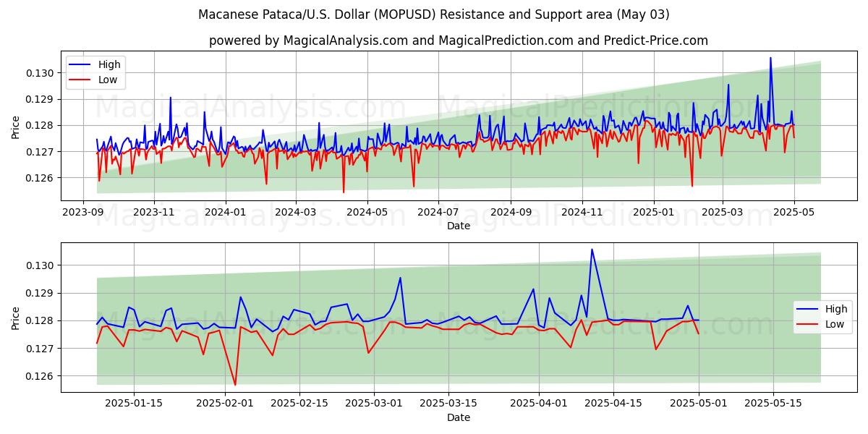
Task: Click the tallest High spike in the top chart
Action: pos(770,59)
